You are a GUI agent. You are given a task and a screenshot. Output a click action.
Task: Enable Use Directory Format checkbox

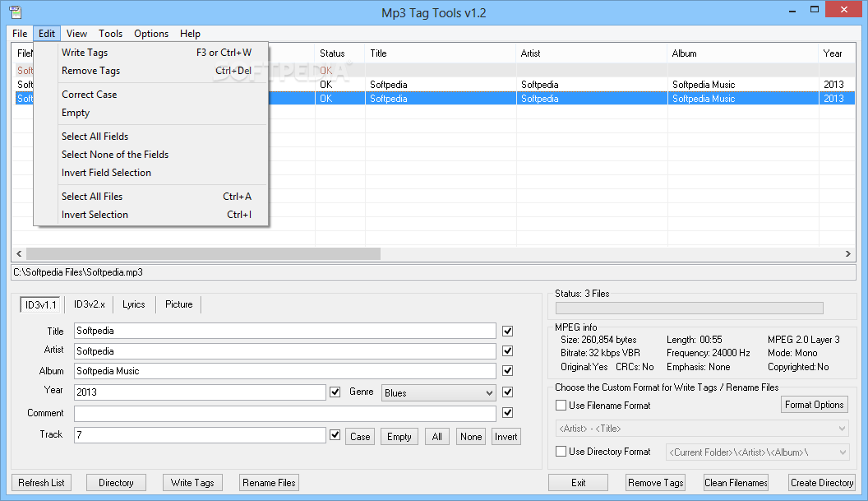[x=561, y=452]
